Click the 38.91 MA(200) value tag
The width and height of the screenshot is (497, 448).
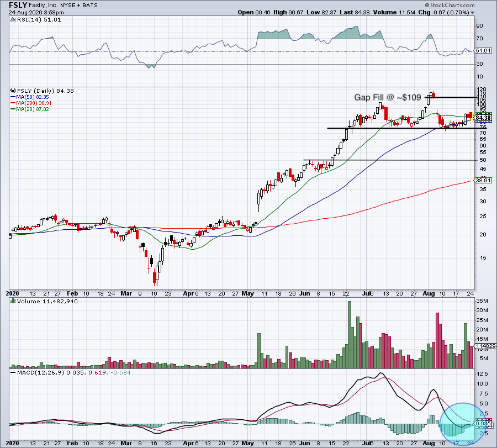[483, 181]
